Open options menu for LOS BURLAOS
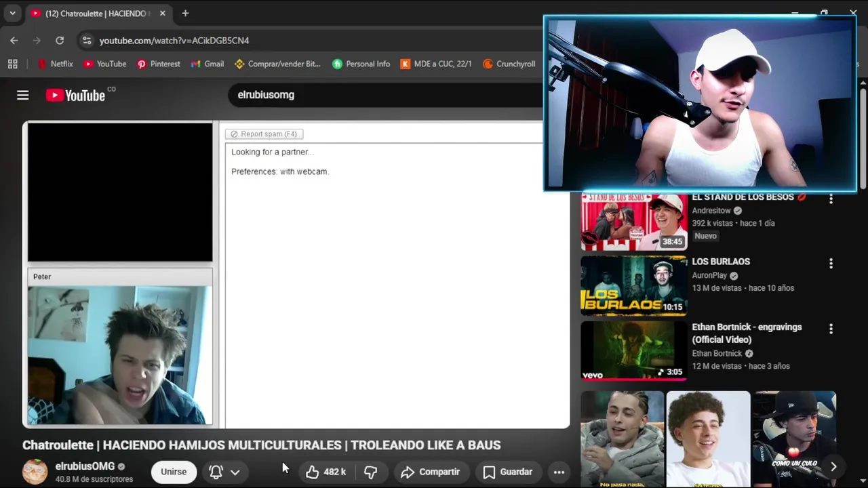Viewport: 868px width, 488px height. (x=831, y=263)
